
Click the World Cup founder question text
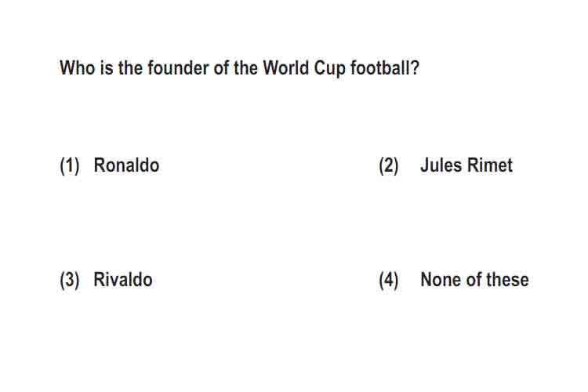[239, 68]
